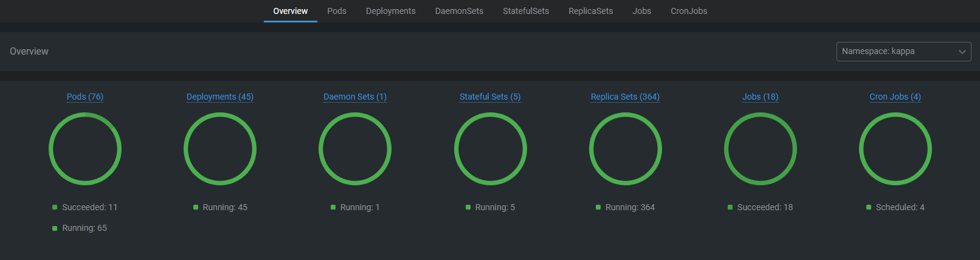Screen dimensions: 980x260
Task: Click the Replica Sets status ring
Action: click(626, 115)
